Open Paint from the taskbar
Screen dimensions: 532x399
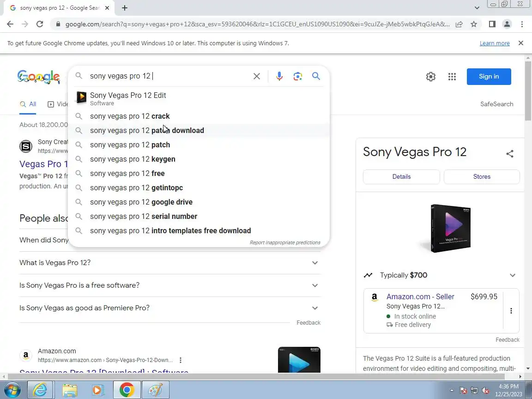pyautogui.click(x=155, y=390)
